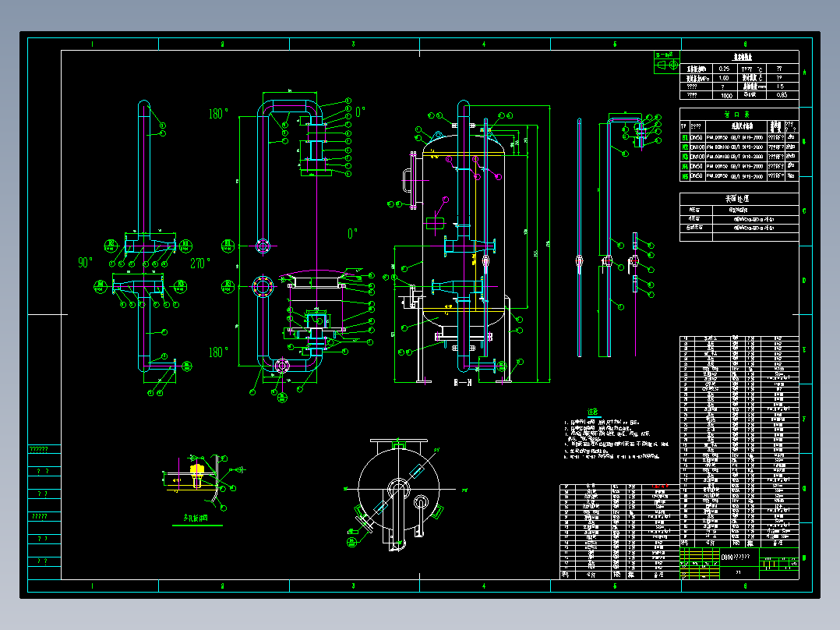This screenshot has height=630, width=840.
Task: Select the upper pipe flange circle
Action: pyautogui.click(x=263, y=246)
